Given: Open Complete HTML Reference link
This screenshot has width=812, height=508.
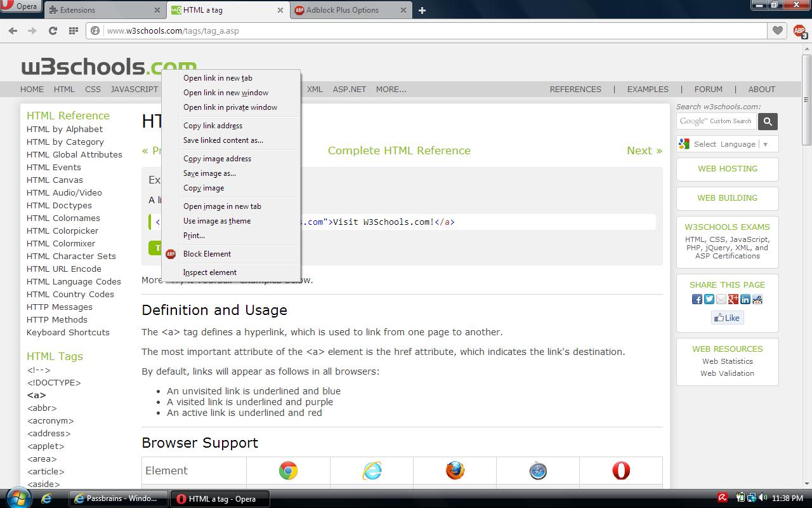Looking at the screenshot, I should pyautogui.click(x=399, y=150).
